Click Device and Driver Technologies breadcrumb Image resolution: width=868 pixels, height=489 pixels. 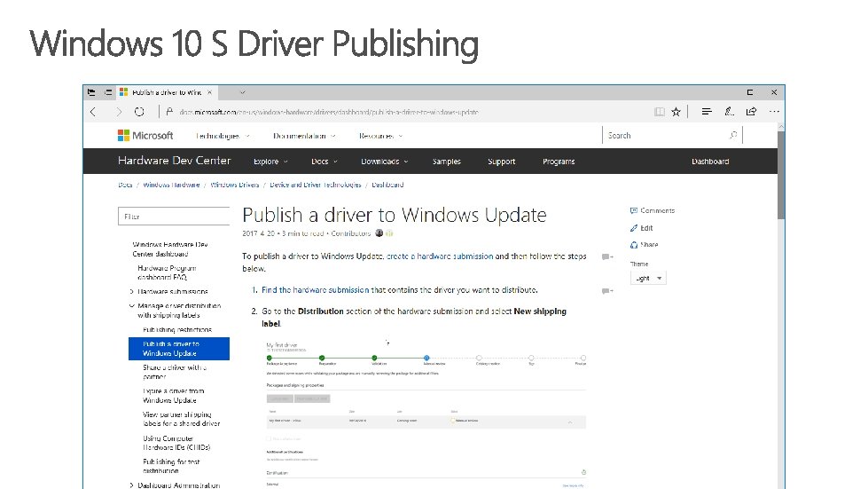pos(316,185)
